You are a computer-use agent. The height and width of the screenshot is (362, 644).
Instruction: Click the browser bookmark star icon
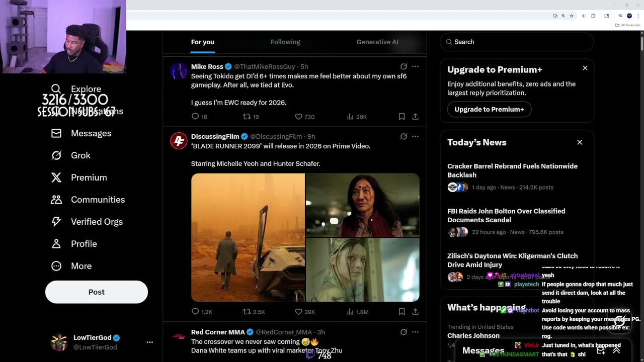pos(572,16)
